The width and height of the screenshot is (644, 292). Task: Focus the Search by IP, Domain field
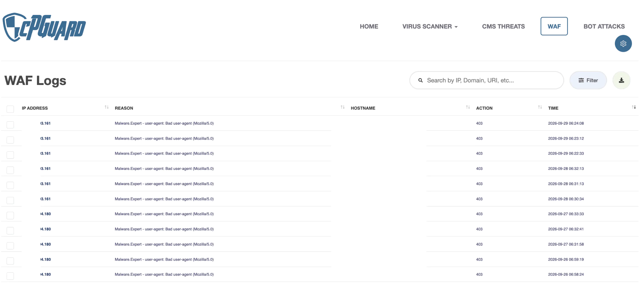(487, 80)
